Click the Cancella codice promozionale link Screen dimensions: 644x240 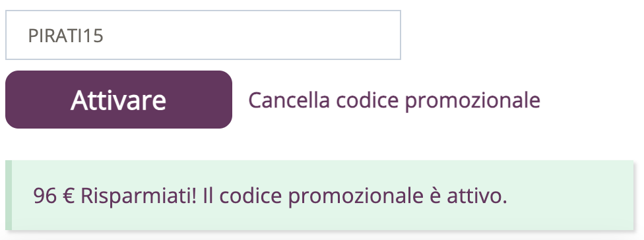coord(395,100)
